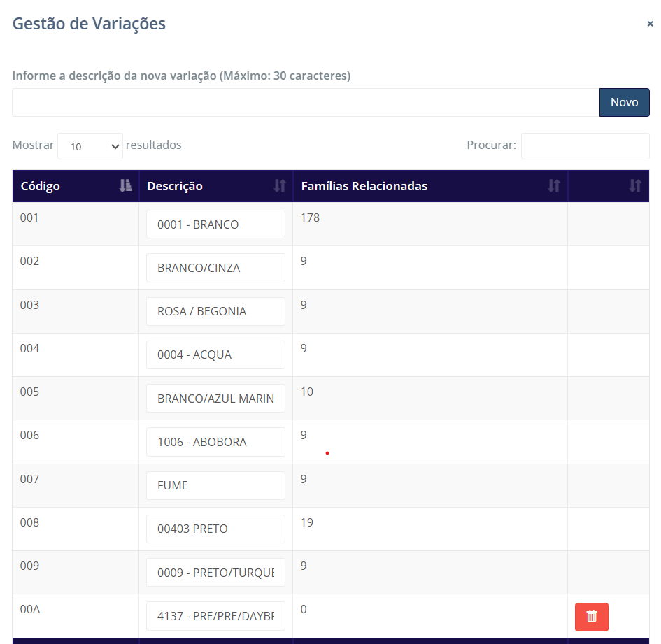Edit the 1006 - ABOBORA description field
The image size is (661, 644).
[x=215, y=442]
